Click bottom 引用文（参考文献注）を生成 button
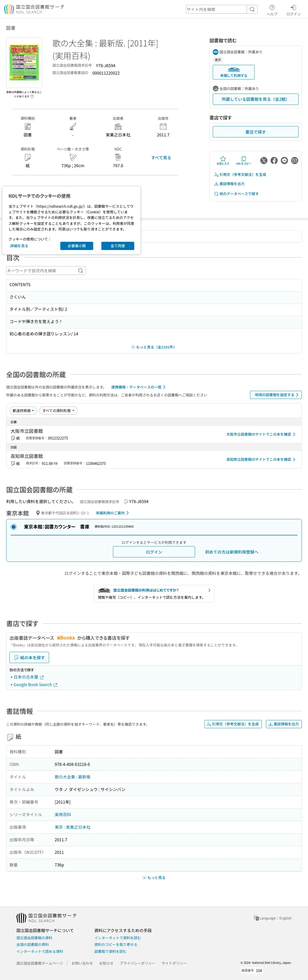Screen dimensions: 308x980 (x=233, y=724)
